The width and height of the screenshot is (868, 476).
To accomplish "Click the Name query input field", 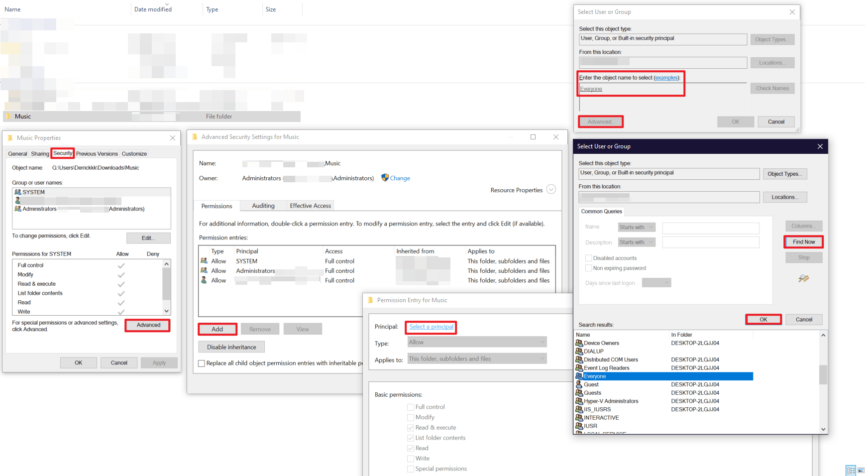I will coord(711,228).
